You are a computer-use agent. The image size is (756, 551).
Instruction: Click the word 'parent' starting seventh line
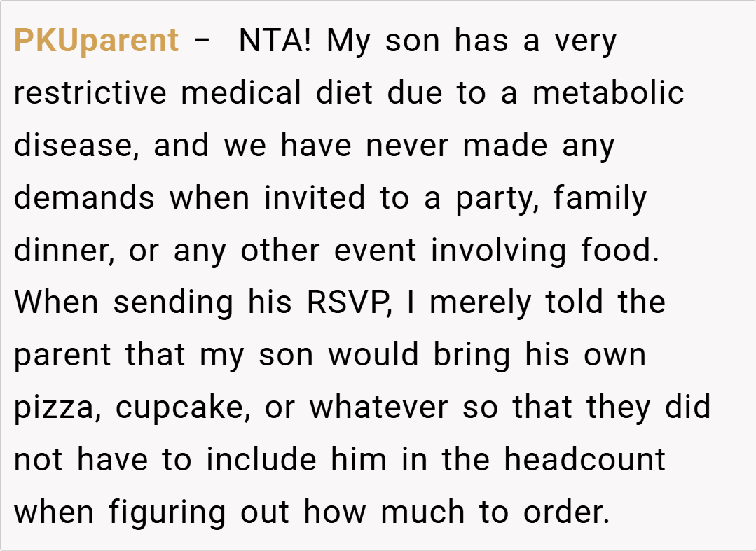pyautogui.click(x=62, y=356)
